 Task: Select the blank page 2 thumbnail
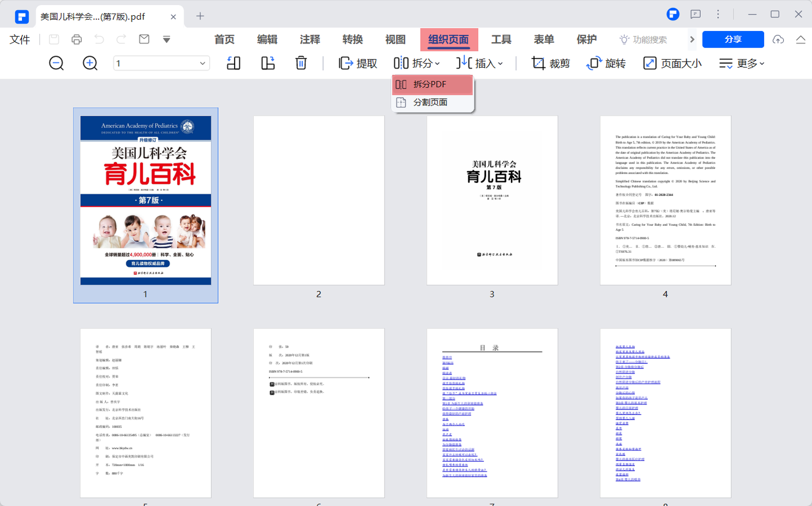[319, 200]
